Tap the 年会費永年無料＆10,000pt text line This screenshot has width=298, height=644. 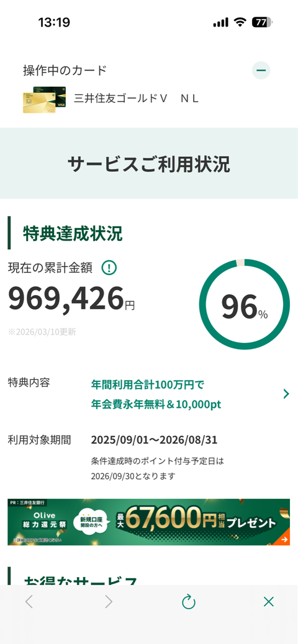point(156,405)
